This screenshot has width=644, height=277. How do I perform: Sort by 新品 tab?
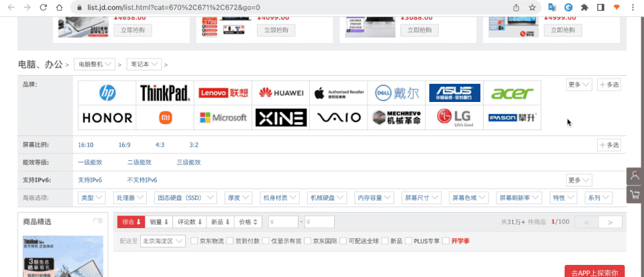pos(221,222)
